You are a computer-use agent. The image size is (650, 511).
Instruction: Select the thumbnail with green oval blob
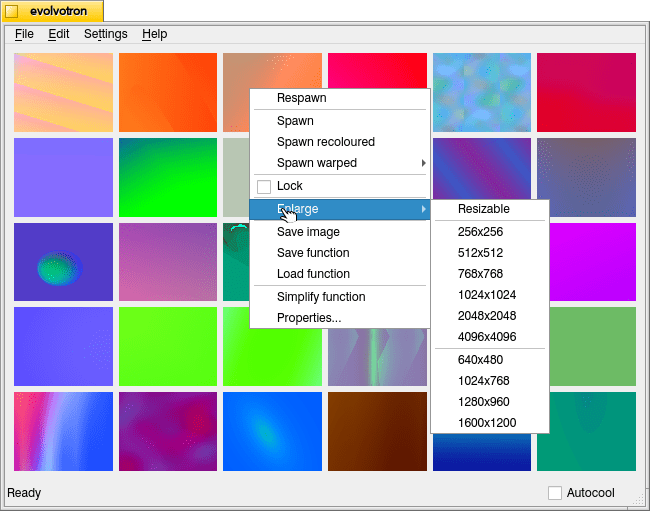(x=63, y=262)
